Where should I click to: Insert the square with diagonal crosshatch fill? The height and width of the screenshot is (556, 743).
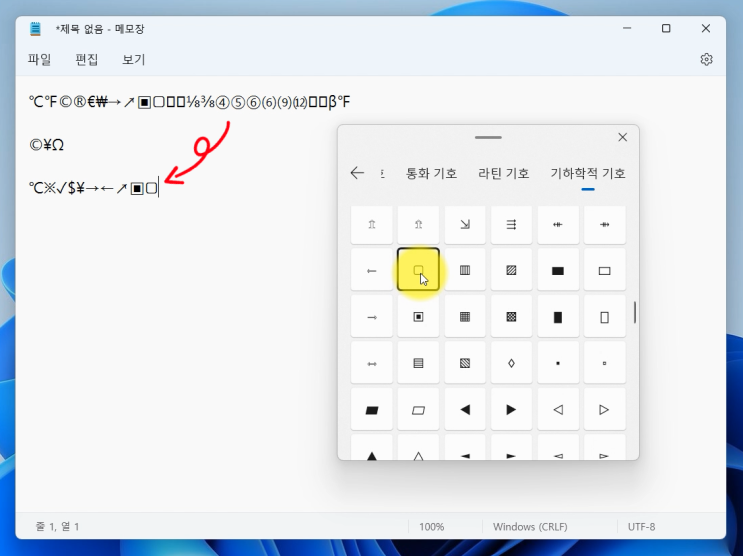click(x=511, y=317)
